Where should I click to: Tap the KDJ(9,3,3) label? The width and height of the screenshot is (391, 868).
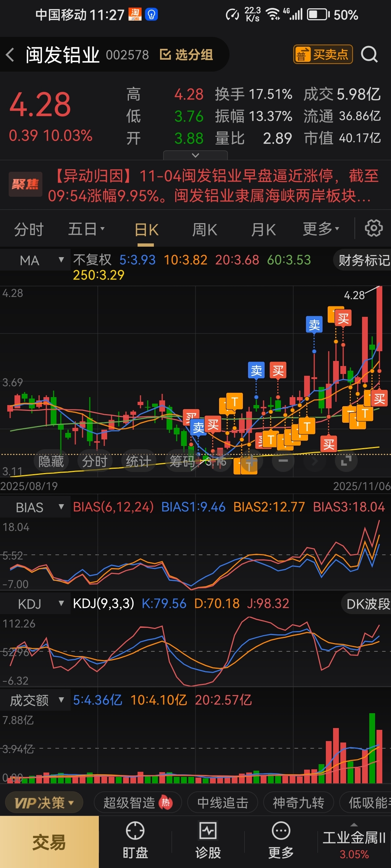[x=104, y=604]
